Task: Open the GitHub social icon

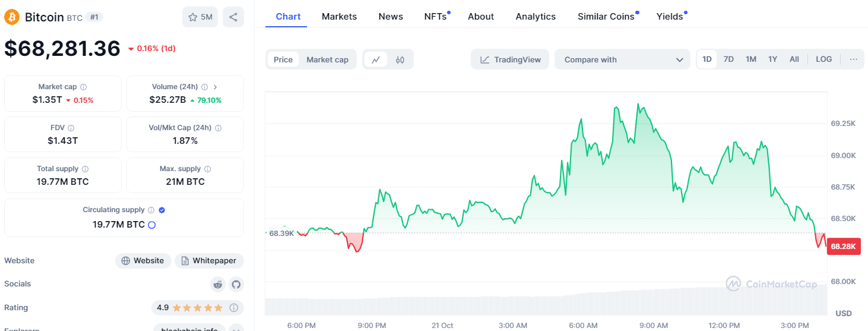Action: coord(236,284)
